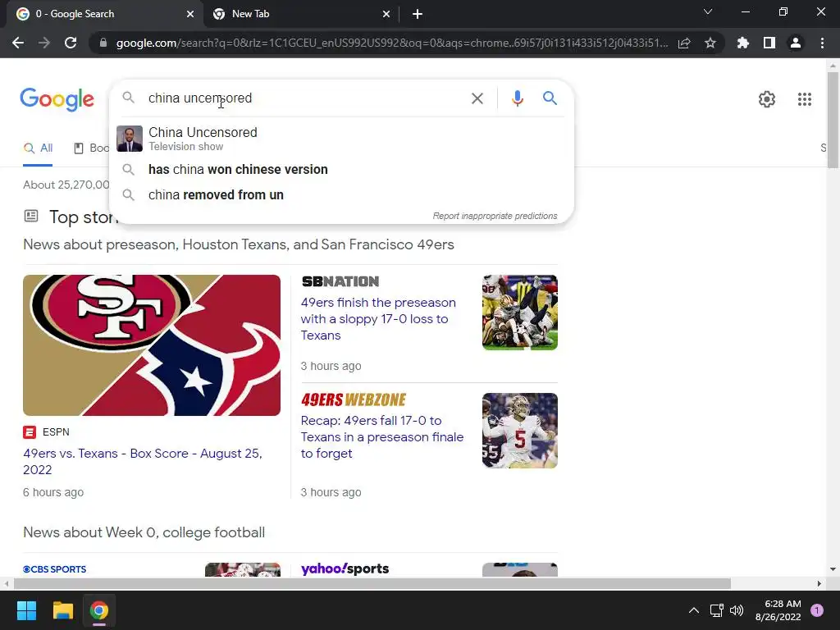Click the horizontal scrollbar thumb
The height and width of the screenshot is (630, 840).
(x=372, y=583)
